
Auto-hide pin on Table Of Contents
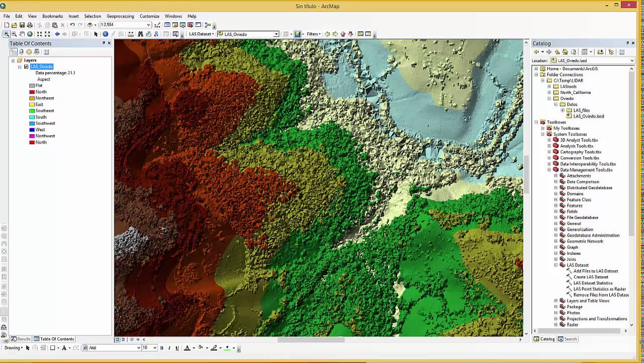tap(104, 43)
